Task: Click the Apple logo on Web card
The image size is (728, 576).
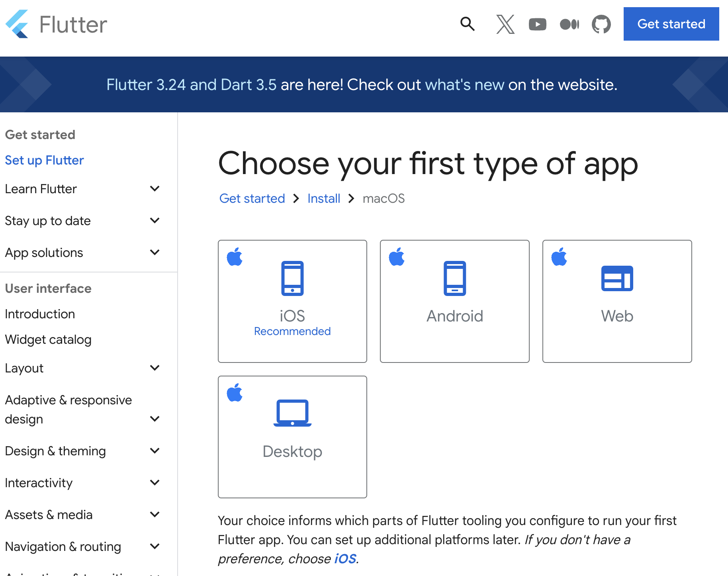Action: coord(559,257)
